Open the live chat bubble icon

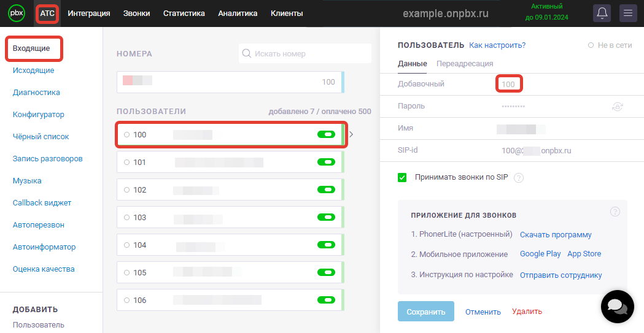(x=618, y=307)
